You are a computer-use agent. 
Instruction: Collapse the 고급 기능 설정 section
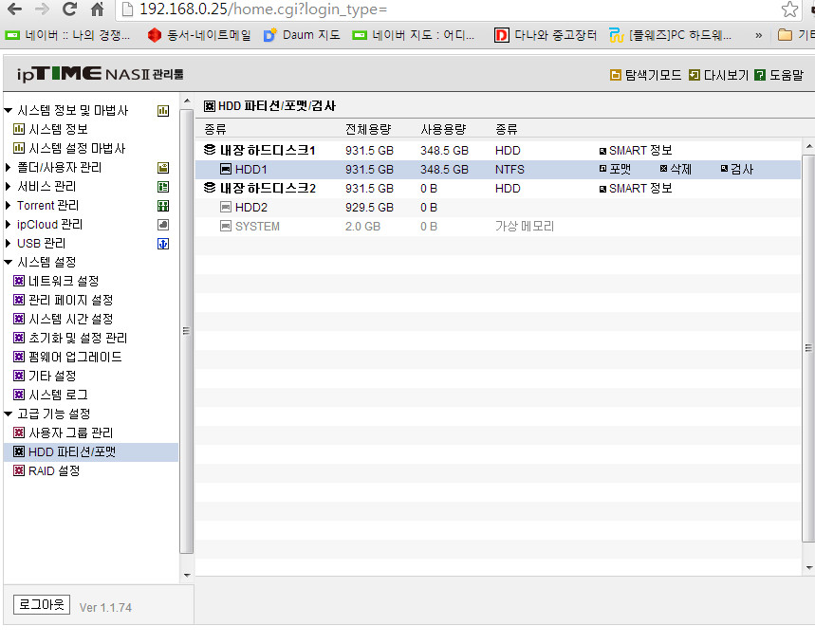8,414
